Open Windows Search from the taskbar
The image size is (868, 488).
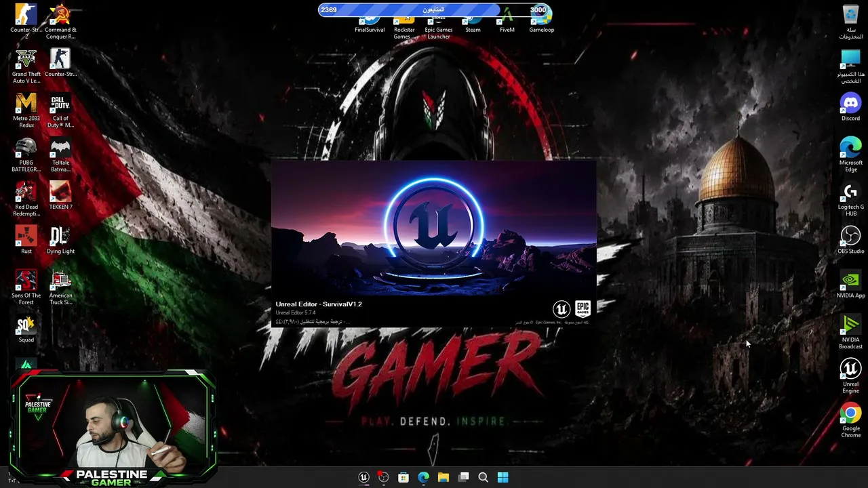point(483,477)
